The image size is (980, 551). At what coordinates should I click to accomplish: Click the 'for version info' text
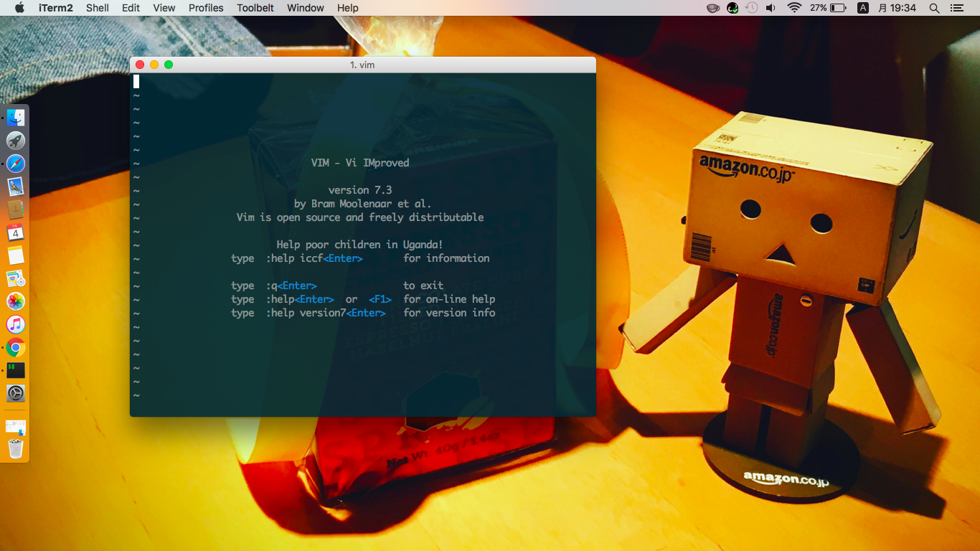tap(449, 313)
